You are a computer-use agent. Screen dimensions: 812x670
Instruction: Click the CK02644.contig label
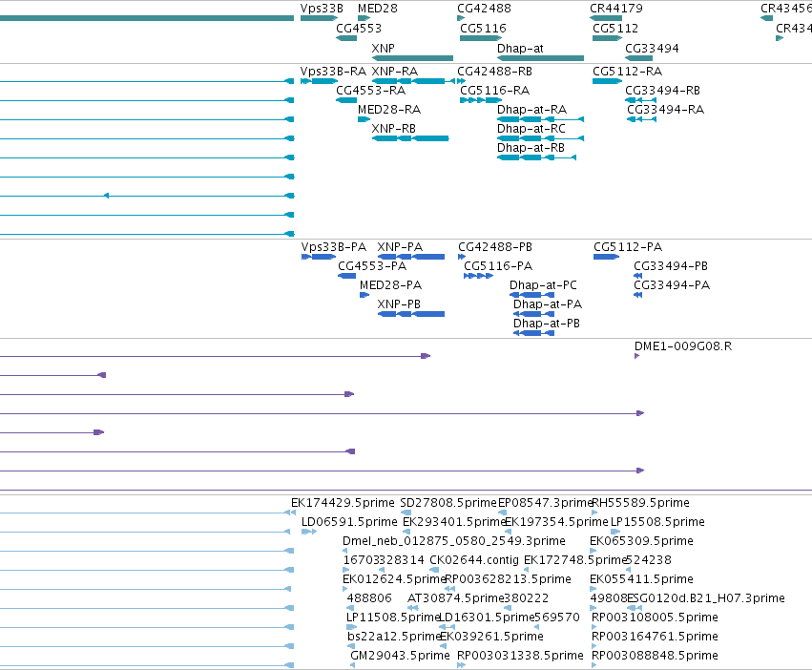[474, 560]
